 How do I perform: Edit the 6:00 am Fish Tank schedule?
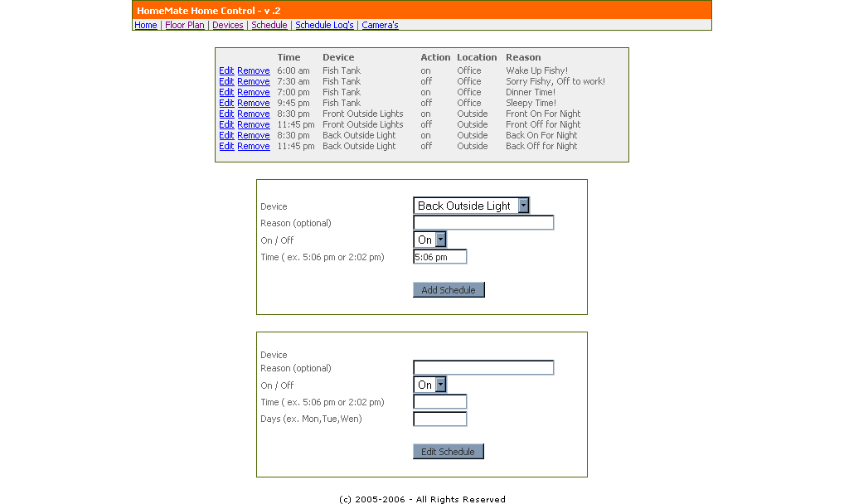pyautogui.click(x=226, y=70)
